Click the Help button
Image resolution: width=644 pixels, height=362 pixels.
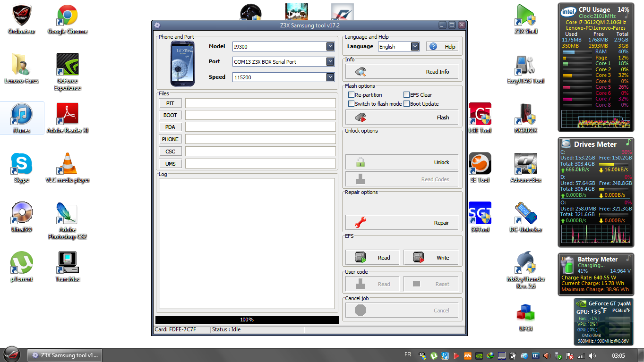click(442, 46)
